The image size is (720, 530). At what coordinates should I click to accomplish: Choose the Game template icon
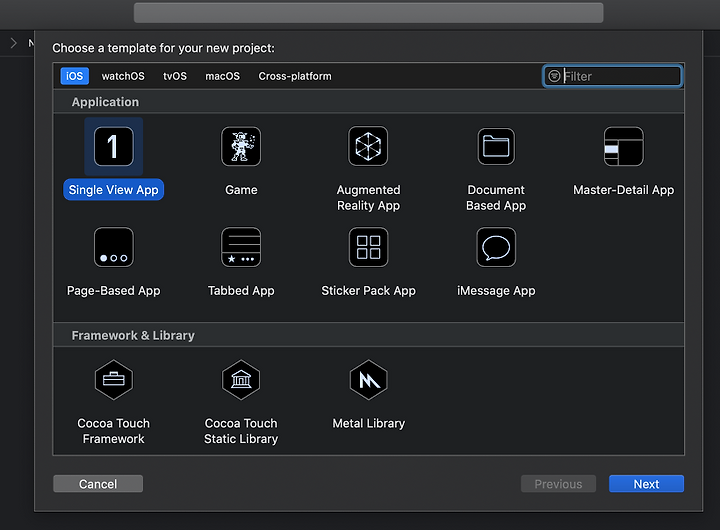point(241,147)
